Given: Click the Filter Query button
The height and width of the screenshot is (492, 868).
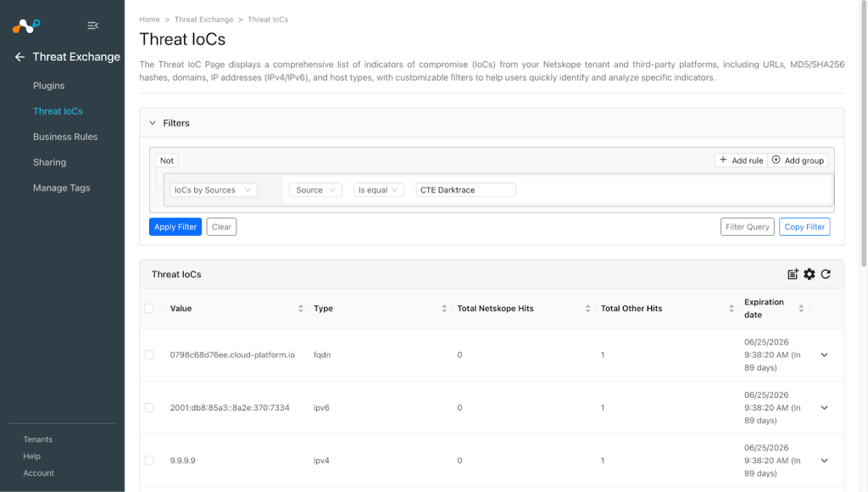Looking at the screenshot, I should tap(748, 226).
